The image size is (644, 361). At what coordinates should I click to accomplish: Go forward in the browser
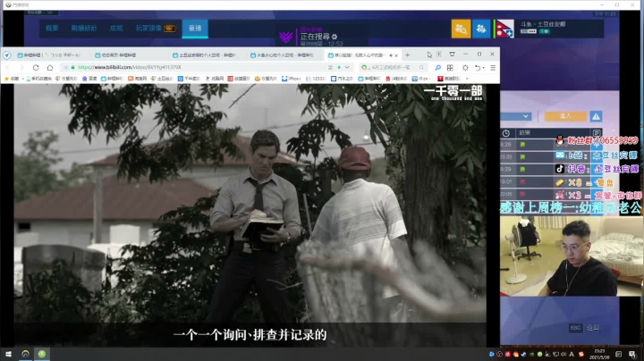point(21,67)
